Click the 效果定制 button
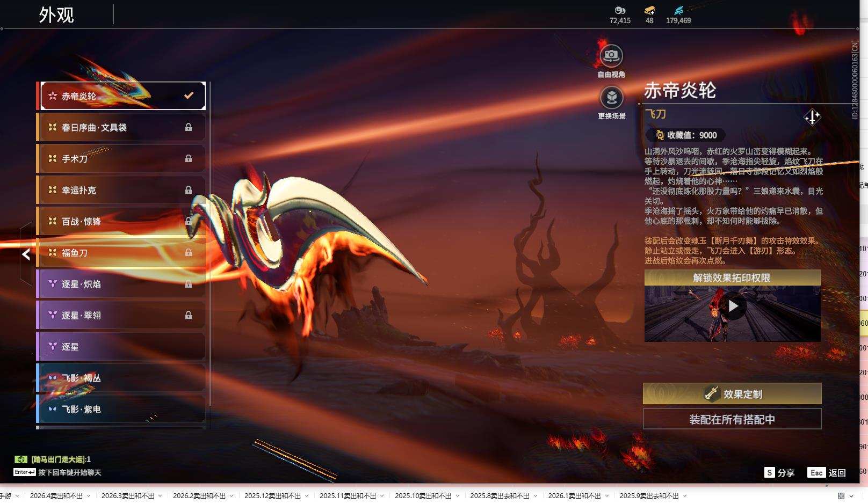 tap(732, 394)
